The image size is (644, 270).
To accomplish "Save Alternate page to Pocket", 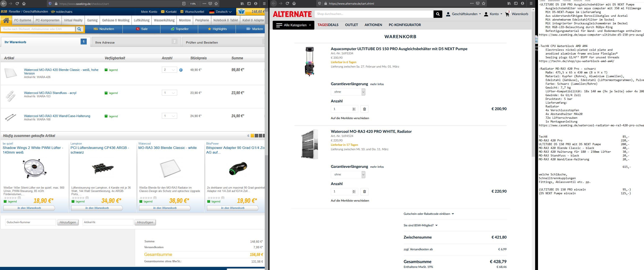I will [478, 4].
